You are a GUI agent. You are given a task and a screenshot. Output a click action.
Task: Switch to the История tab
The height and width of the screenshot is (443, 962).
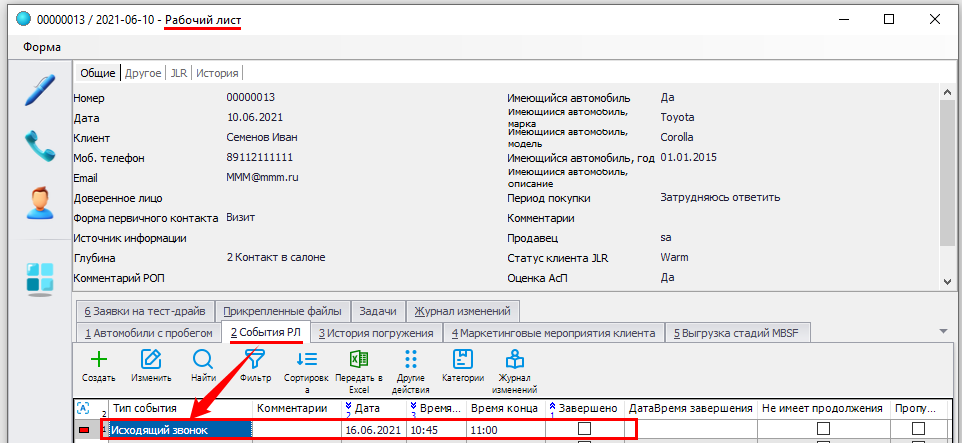(216, 73)
